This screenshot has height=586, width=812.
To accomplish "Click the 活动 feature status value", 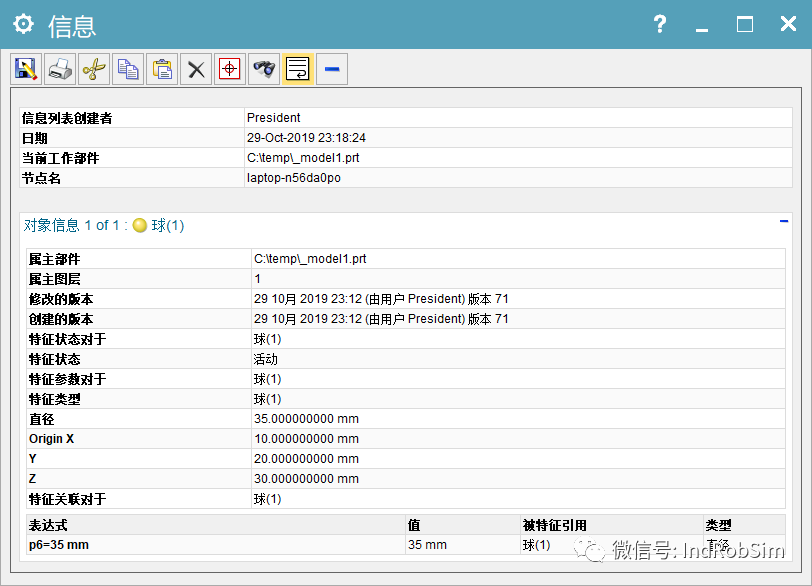I will pyautogui.click(x=266, y=358).
